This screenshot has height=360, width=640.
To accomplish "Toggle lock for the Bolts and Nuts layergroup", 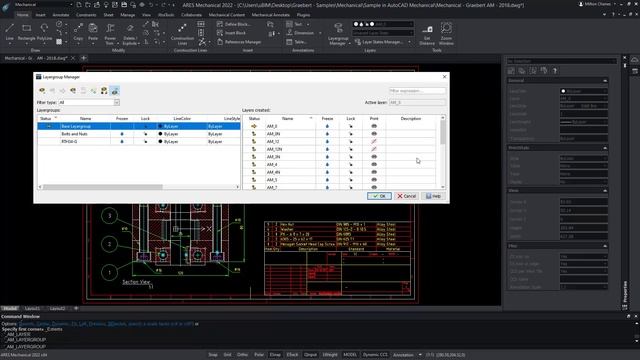I will (x=145, y=134).
